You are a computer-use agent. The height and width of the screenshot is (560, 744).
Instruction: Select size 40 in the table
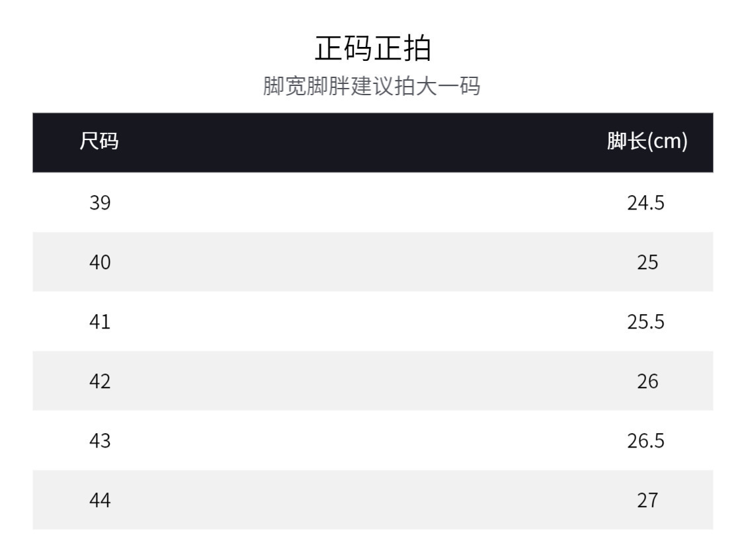pos(100,262)
